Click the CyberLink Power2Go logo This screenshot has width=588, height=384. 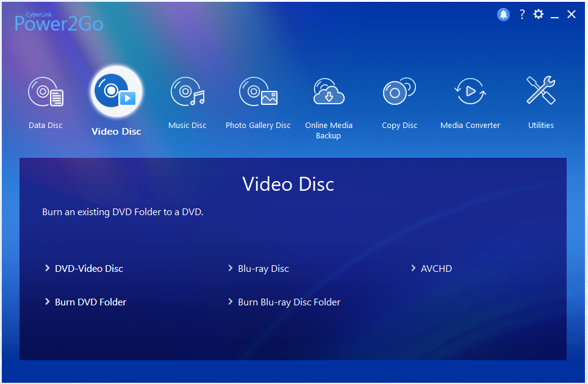[59, 22]
